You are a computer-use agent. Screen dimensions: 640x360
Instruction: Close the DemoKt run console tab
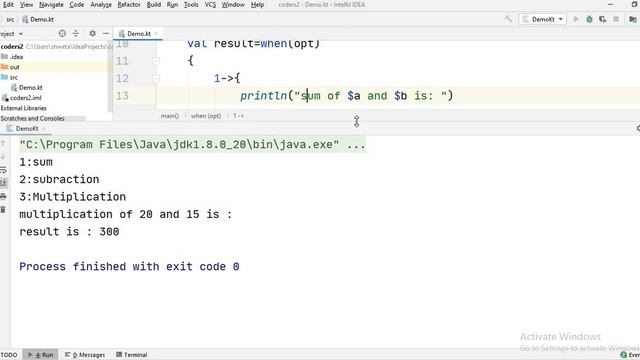point(44,129)
